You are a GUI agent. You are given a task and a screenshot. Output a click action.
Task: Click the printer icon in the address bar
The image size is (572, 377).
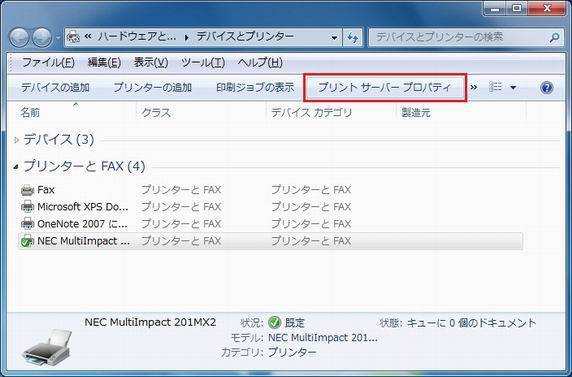tap(74, 37)
